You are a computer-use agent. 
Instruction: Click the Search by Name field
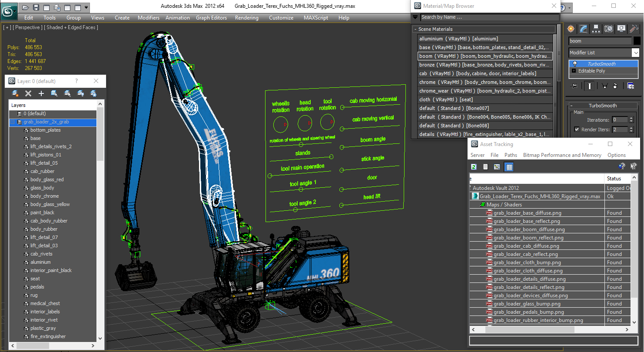tap(490, 17)
